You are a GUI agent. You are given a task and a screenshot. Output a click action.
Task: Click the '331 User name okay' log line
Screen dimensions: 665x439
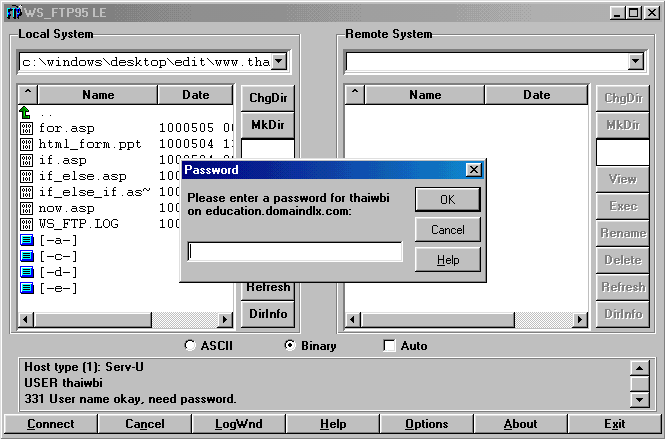(130, 399)
